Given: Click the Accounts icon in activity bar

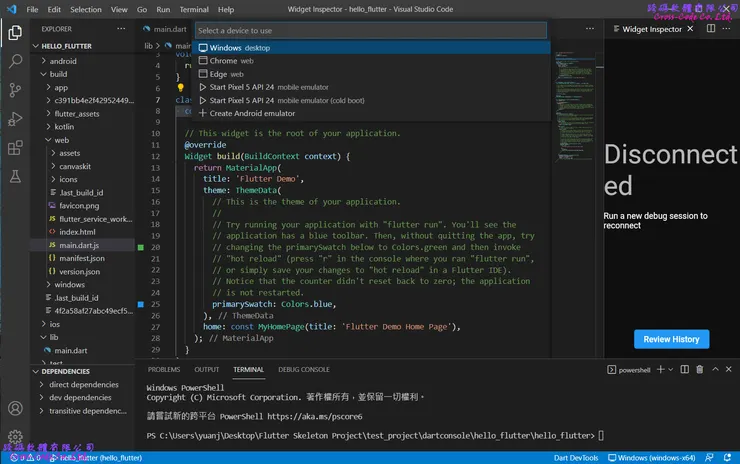Looking at the screenshot, I should (15, 408).
